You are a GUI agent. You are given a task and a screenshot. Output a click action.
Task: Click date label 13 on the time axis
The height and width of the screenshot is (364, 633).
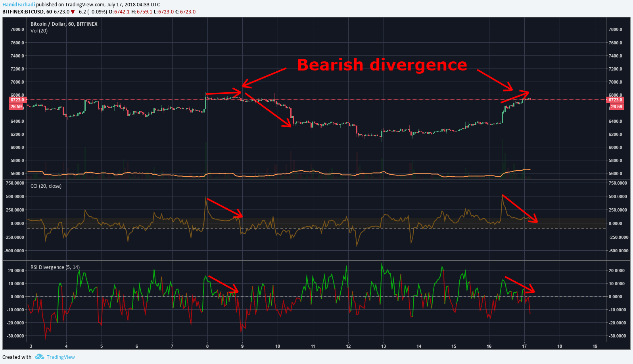point(384,346)
